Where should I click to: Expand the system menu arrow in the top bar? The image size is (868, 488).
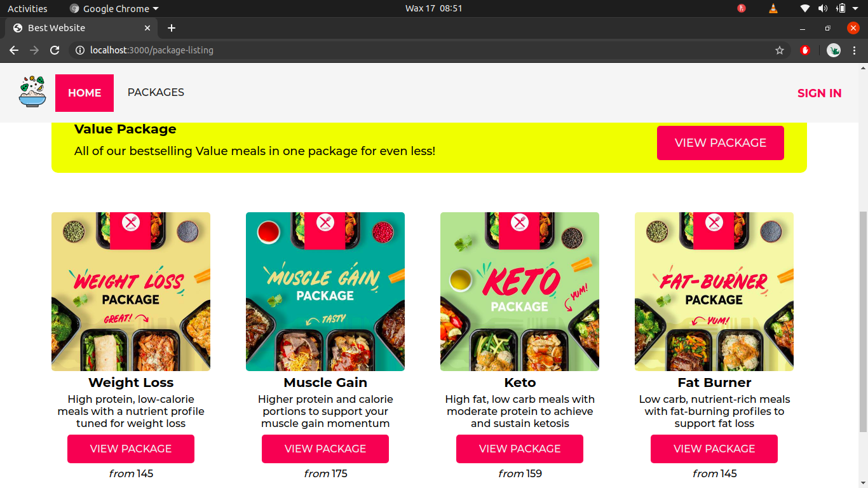click(855, 8)
